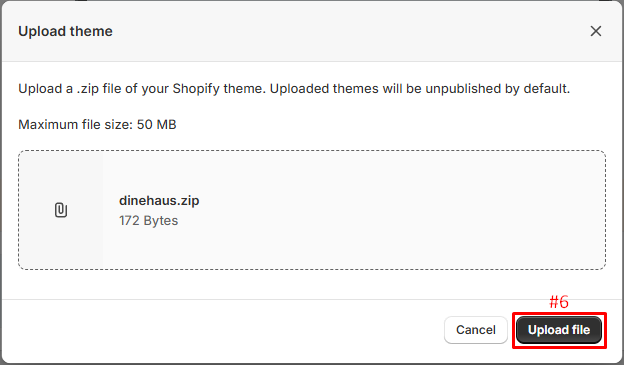This screenshot has height=365, width=624.
Task: Select the dinehaus.zip file name
Action: [159, 200]
